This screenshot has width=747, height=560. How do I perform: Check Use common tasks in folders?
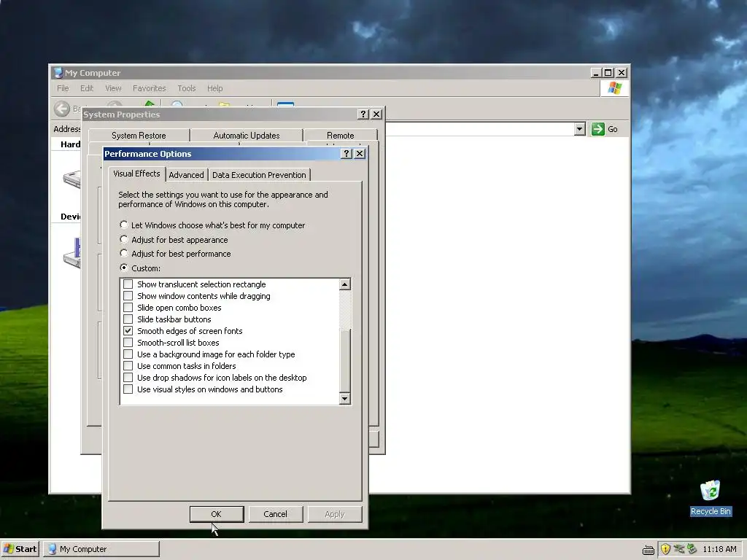(x=128, y=366)
